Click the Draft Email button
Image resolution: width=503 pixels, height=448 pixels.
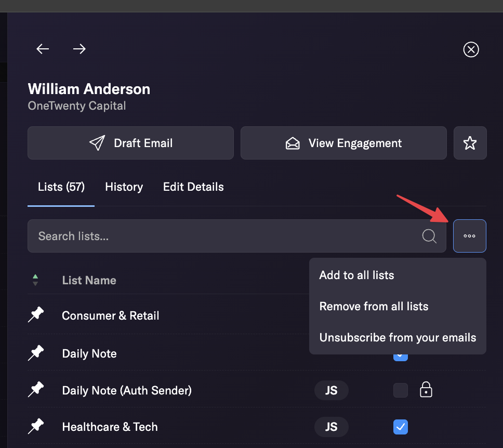(130, 143)
